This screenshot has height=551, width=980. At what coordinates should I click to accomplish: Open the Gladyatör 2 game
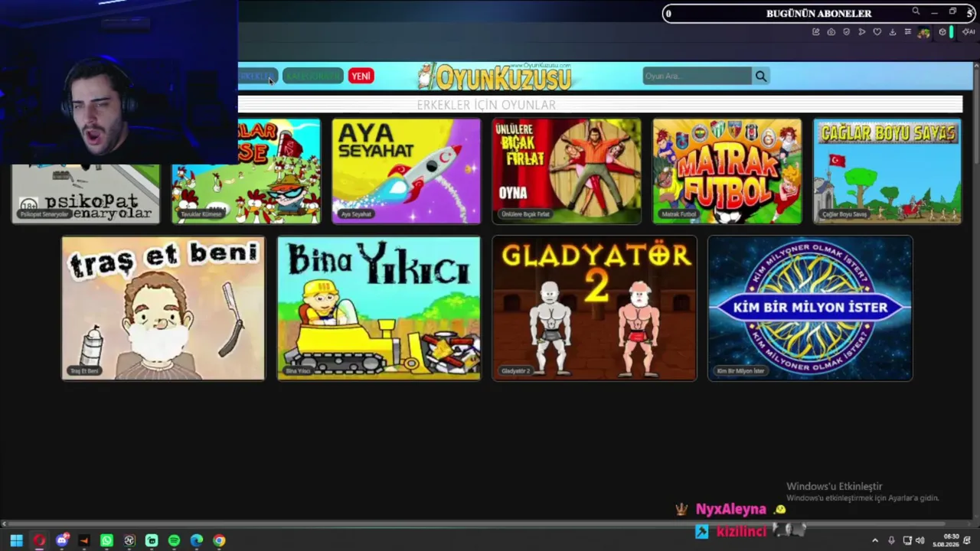594,308
